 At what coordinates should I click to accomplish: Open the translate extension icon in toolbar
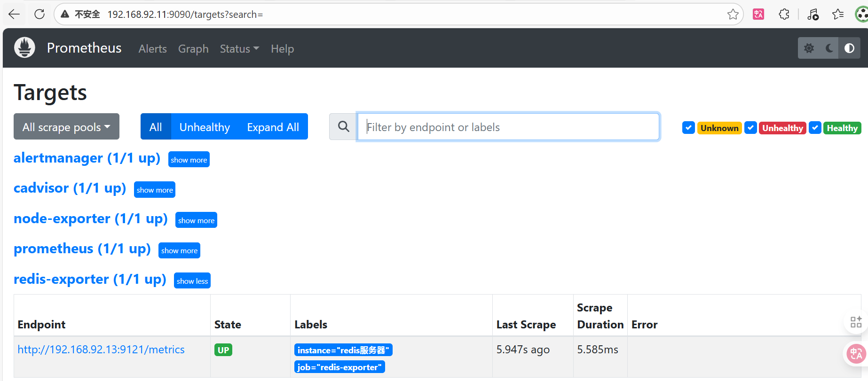coord(758,15)
